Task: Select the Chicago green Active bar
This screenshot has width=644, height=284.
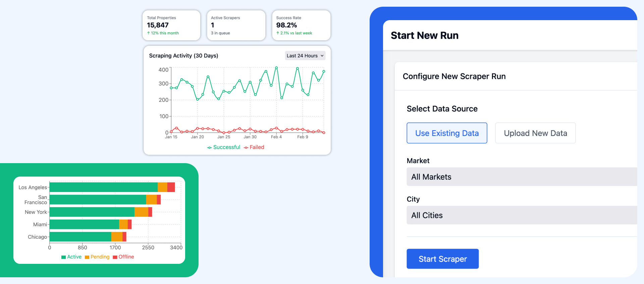Action: [80, 237]
